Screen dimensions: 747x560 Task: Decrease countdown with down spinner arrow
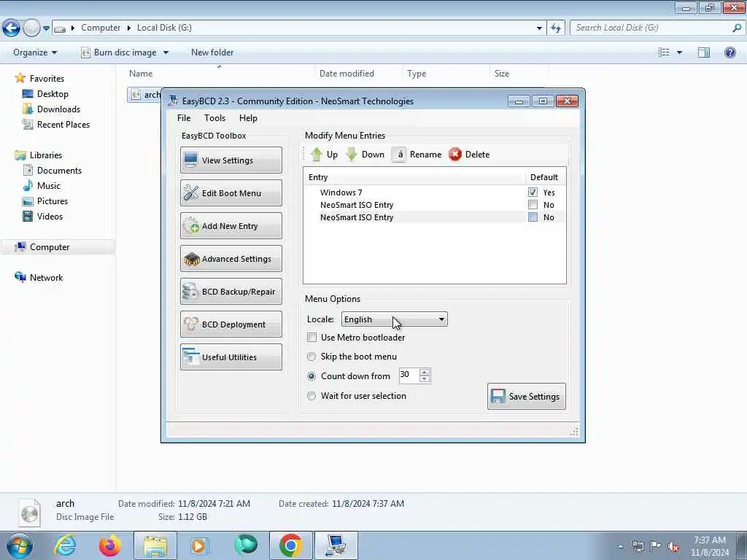(x=425, y=379)
